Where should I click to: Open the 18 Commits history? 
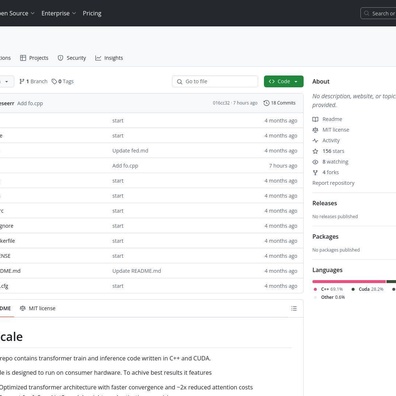click(279, 103)
